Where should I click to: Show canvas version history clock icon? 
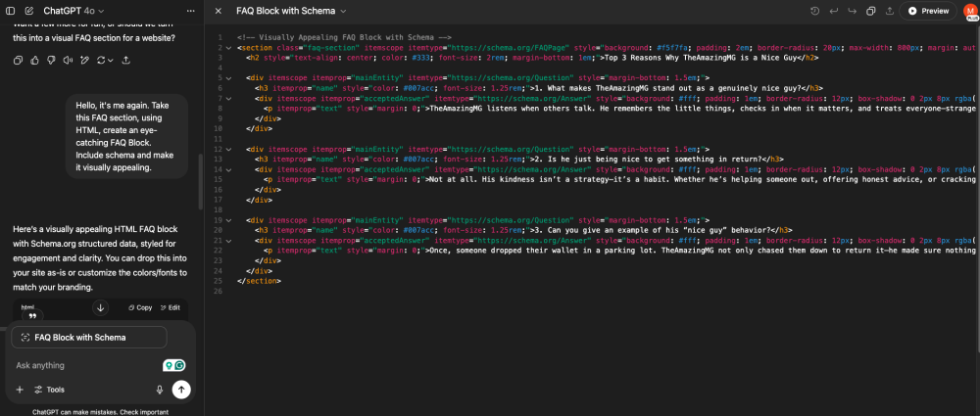tap(814, 11)
